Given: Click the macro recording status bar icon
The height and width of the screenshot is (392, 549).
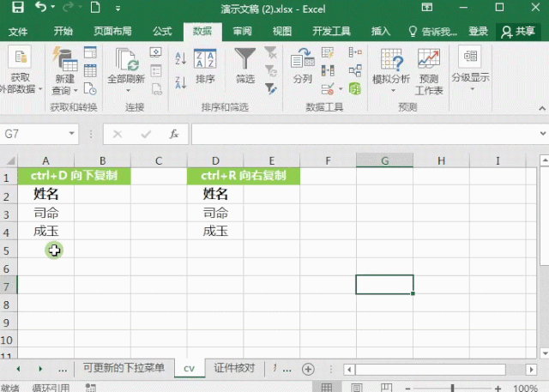Looking at the screenshot, I should pos(90,388).
